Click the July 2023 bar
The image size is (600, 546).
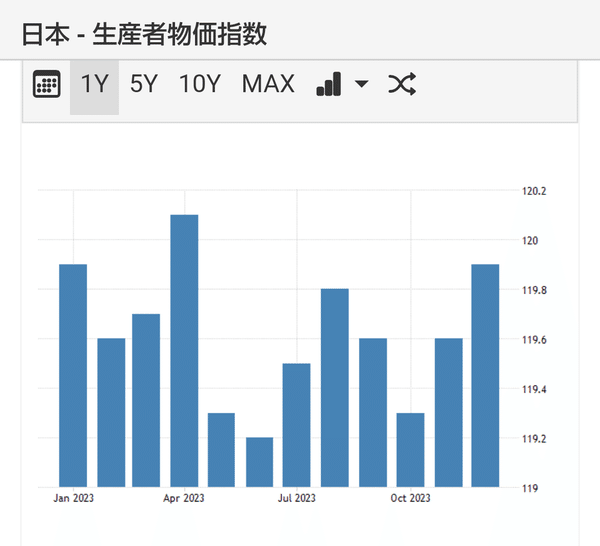pos(297,425)
